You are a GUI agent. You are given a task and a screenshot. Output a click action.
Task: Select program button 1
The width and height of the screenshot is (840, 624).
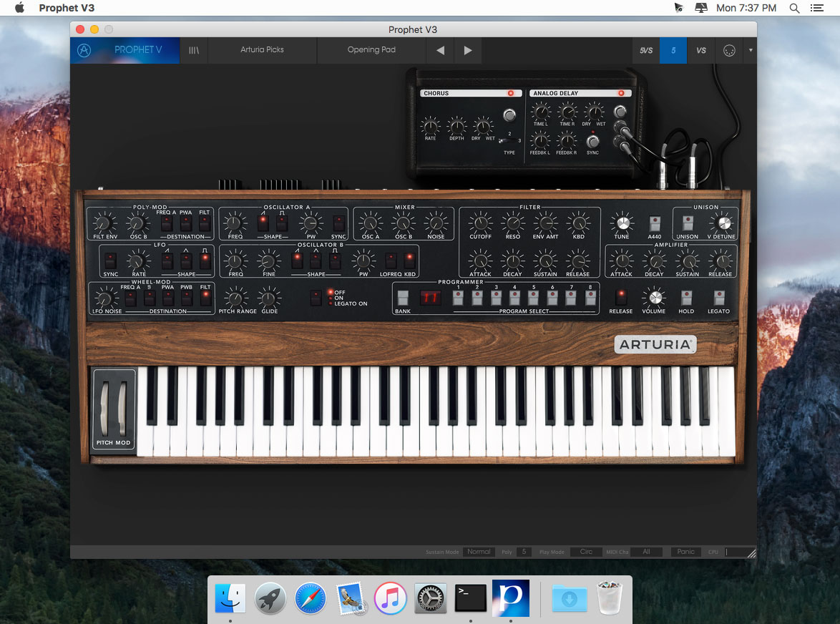[x=458, y=298]
